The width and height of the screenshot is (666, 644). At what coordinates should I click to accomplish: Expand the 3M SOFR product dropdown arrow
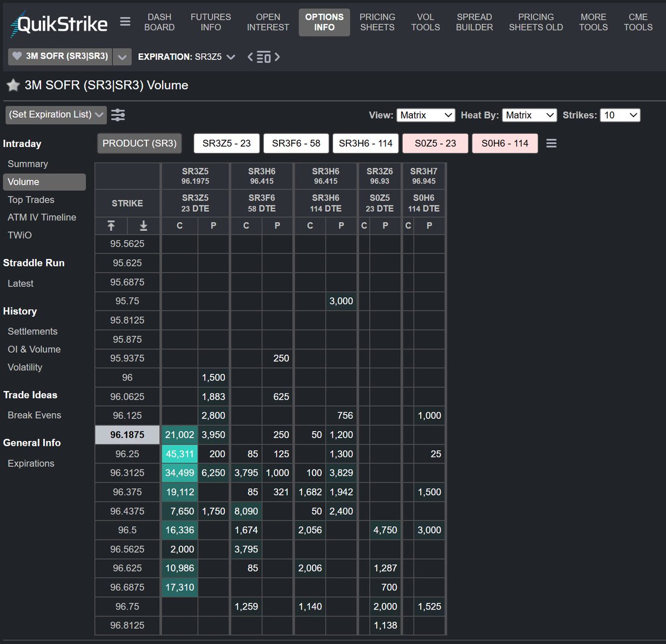click(x=122, y=57)
